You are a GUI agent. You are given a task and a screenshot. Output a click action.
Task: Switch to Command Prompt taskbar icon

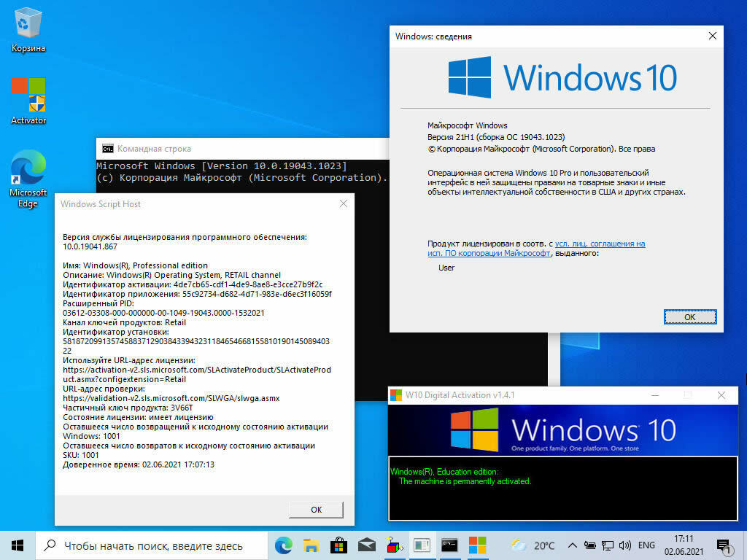click(x=449, y=545)
